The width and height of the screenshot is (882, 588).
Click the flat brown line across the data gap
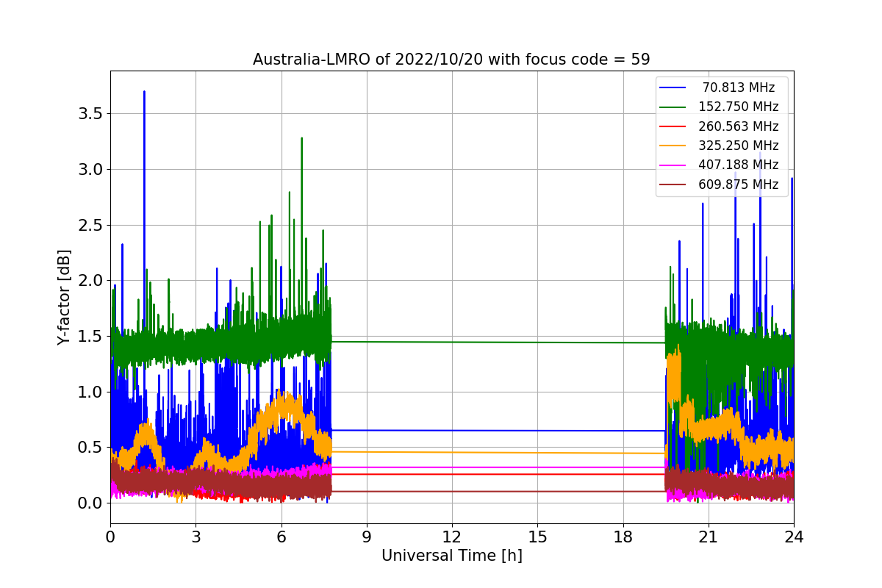(498, 491)
